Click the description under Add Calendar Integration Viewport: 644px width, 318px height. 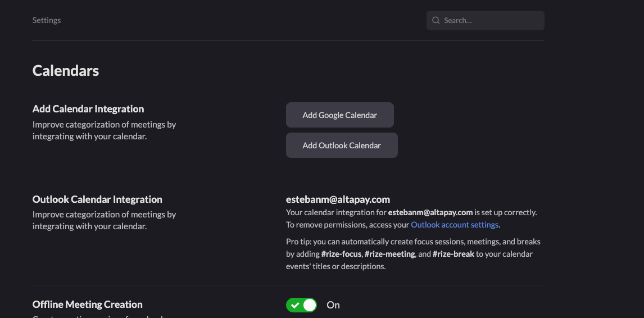[105, 130]
